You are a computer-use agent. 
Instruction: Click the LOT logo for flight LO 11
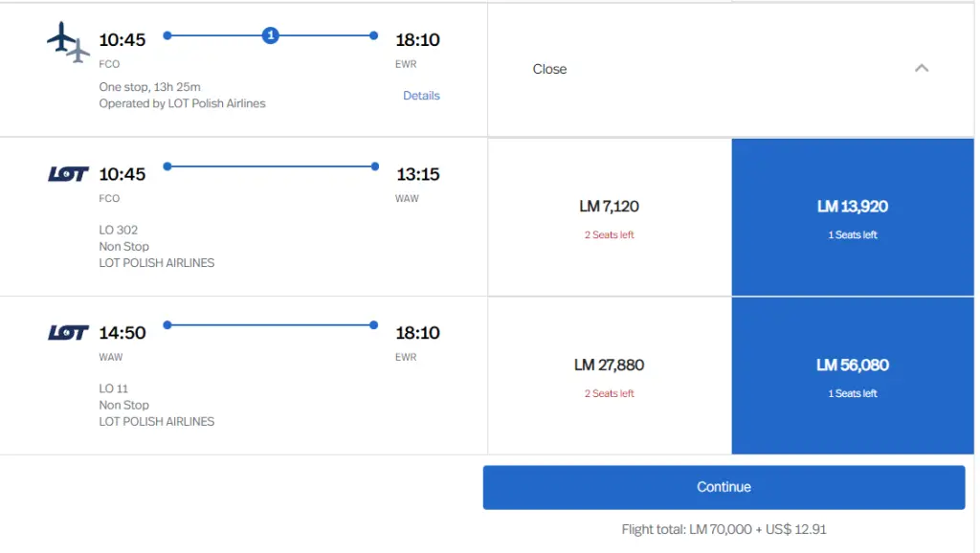pos(68,333)
